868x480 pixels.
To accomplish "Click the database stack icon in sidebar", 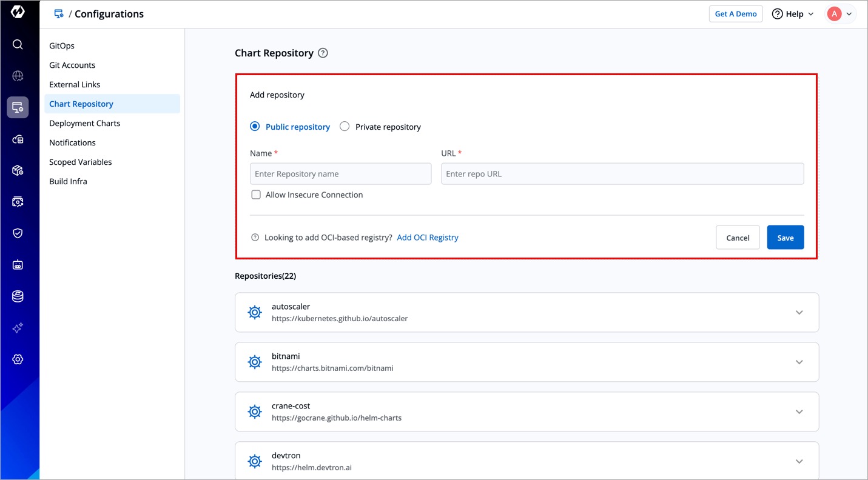I will tap(18, 296).
